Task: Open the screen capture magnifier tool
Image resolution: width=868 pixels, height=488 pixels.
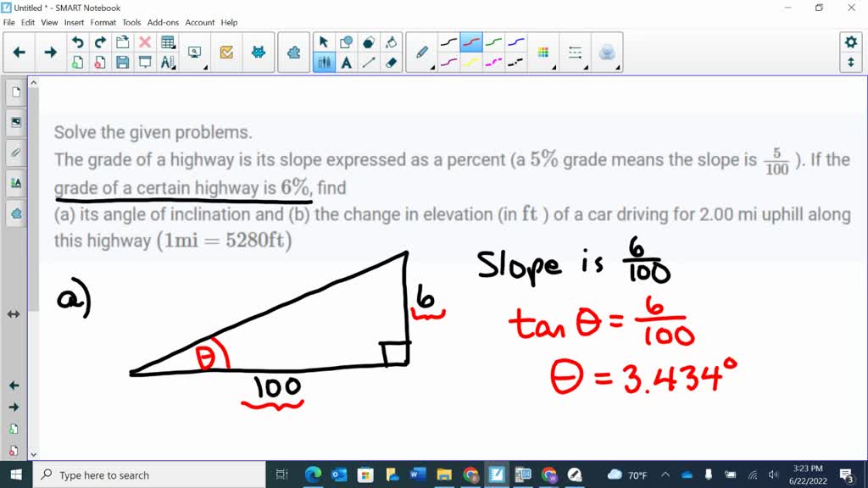Action: pos(195,50)
